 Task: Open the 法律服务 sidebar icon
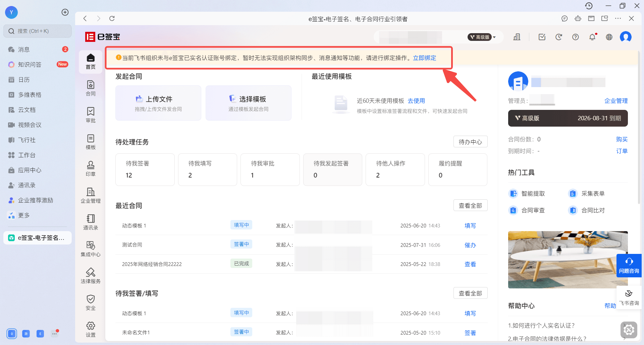91,276
